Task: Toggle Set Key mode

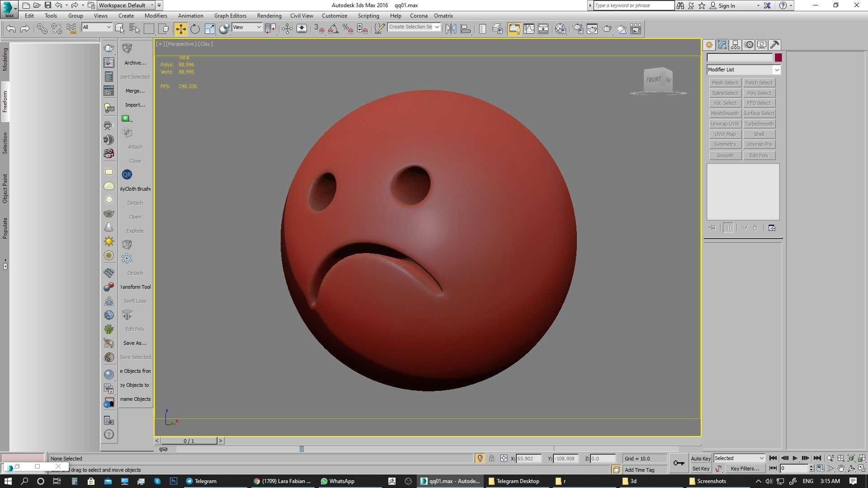Action: click(x=701, y=469)
